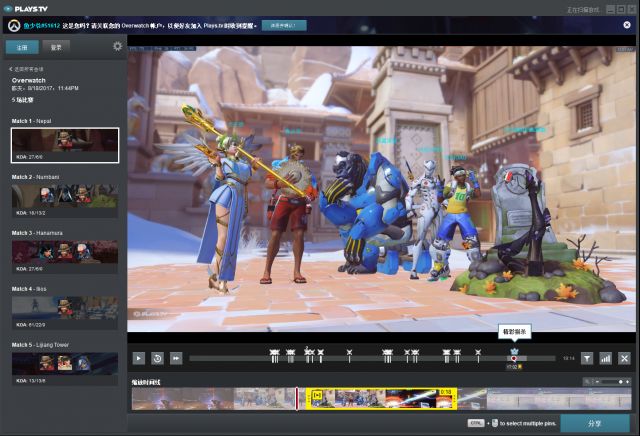Click the magnifier icon on timeline zoom control
Viewport: 640px width, 436px height.
[587, 382]
